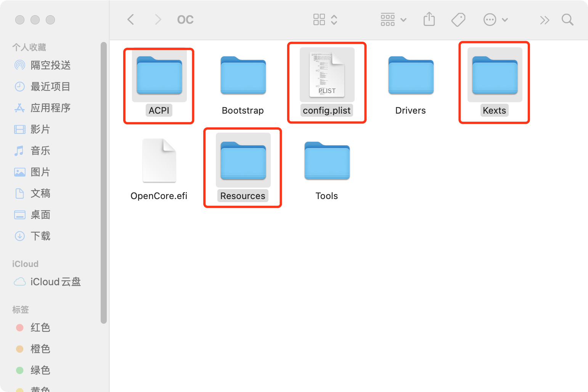Open 下载 in sidebar

[40, 236]
